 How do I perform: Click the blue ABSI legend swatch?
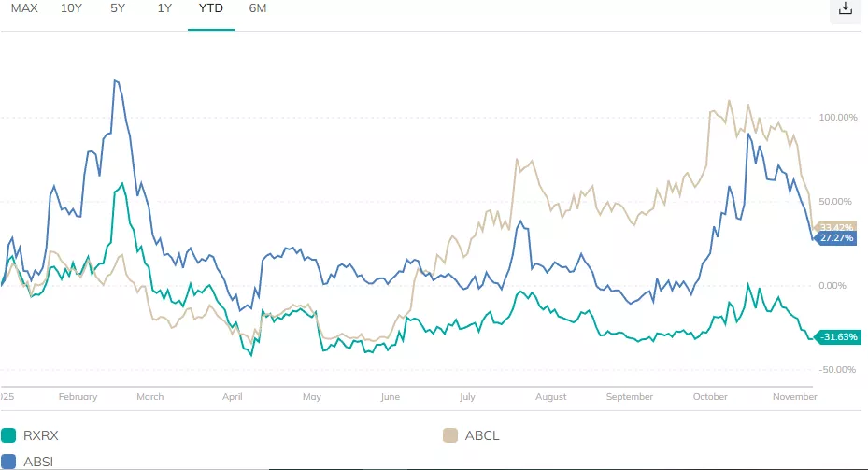tap(9, 460)
